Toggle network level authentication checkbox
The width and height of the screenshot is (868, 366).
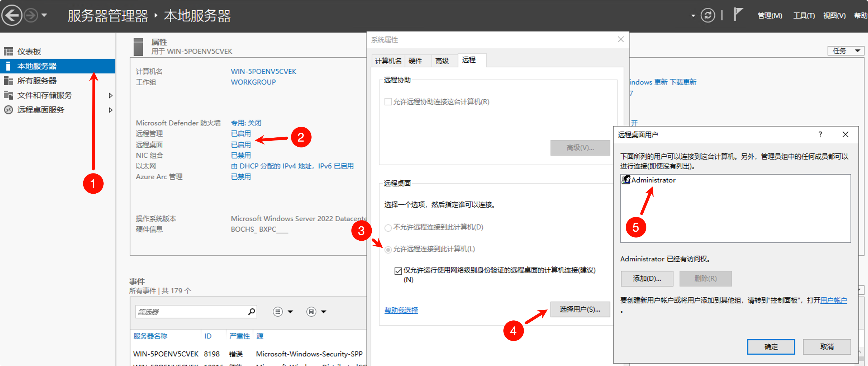point(398,271)
